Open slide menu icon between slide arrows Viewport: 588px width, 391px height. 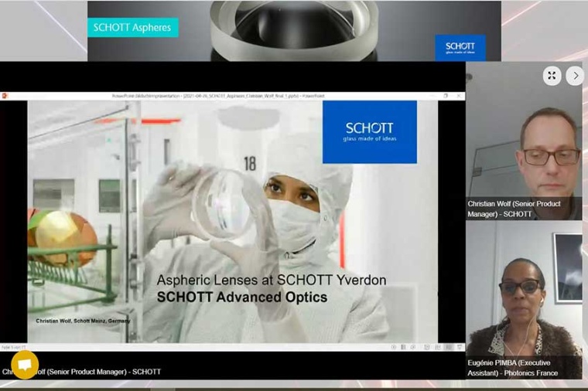pyautogui.click(x=403, y=347)
